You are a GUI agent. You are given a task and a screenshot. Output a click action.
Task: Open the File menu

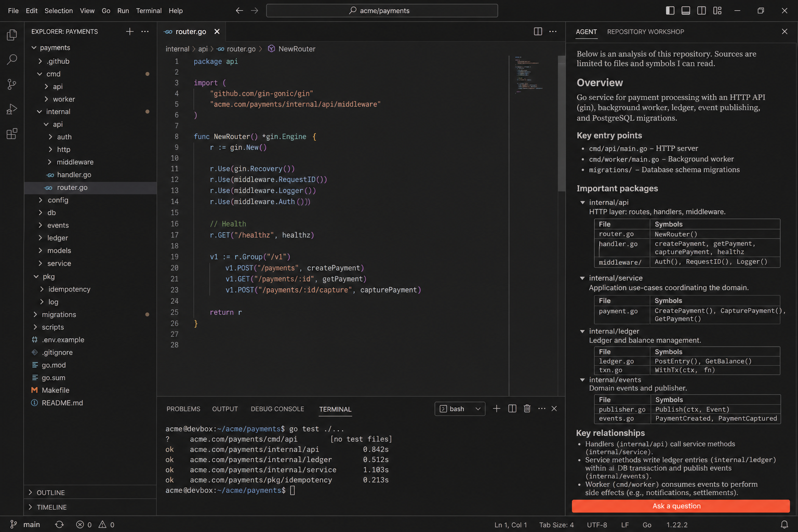(14, 10)
